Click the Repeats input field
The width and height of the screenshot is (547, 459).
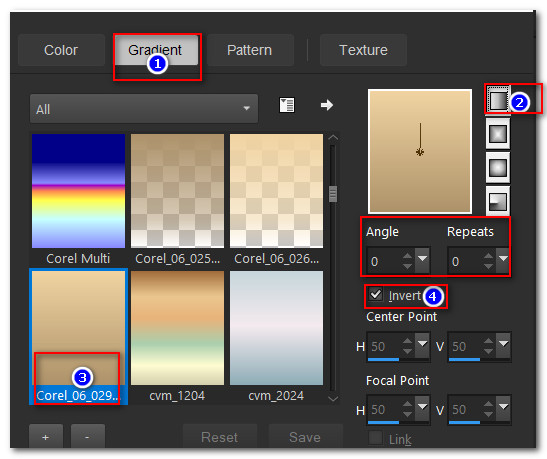[465, 261]
